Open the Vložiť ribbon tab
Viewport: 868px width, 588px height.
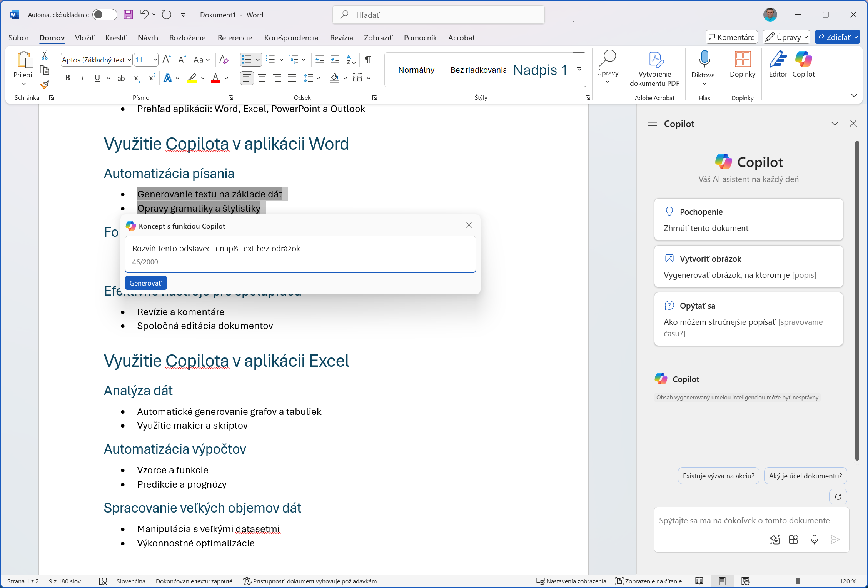click(x=85, y=38)
